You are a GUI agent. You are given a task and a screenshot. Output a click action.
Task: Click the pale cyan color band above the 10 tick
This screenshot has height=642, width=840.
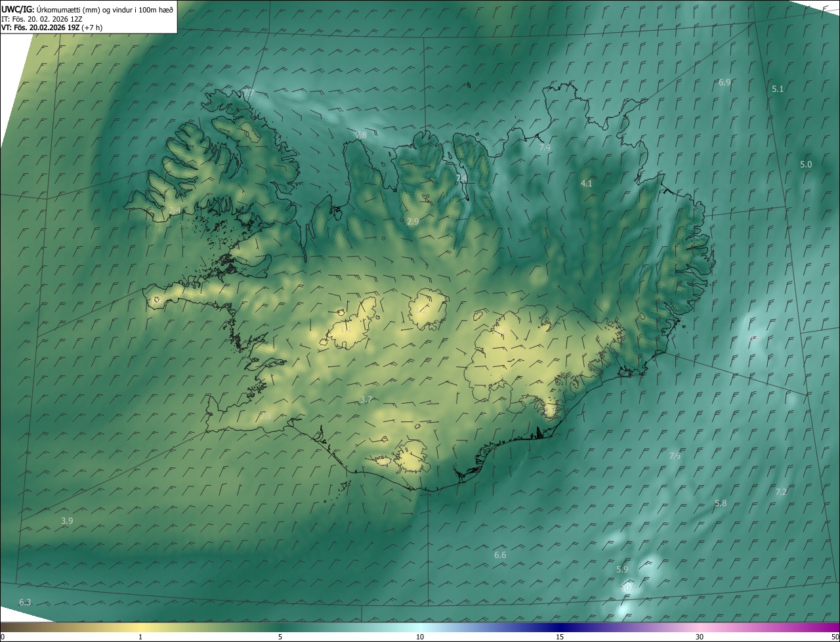coord(420,627)
